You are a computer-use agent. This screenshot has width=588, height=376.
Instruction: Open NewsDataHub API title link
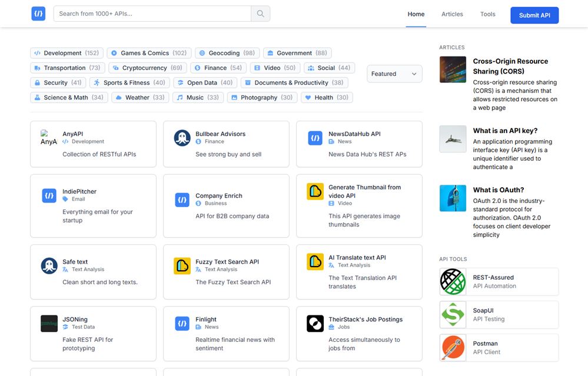pyautogui.click(x=354, y=134)
